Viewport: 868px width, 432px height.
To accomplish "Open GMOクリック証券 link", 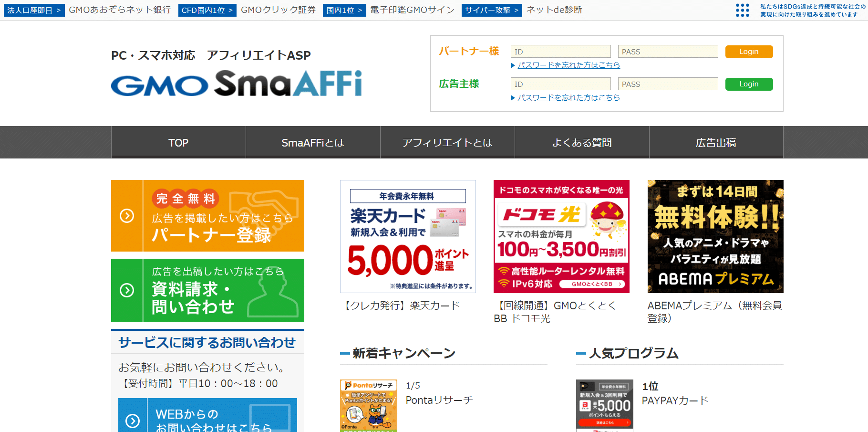I will click(279, 10).
